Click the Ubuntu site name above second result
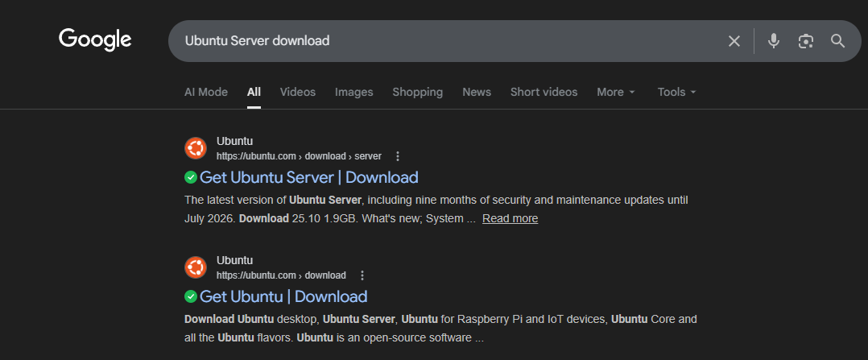The width and height of the screenshot is (868, 360). coord(235,260)
